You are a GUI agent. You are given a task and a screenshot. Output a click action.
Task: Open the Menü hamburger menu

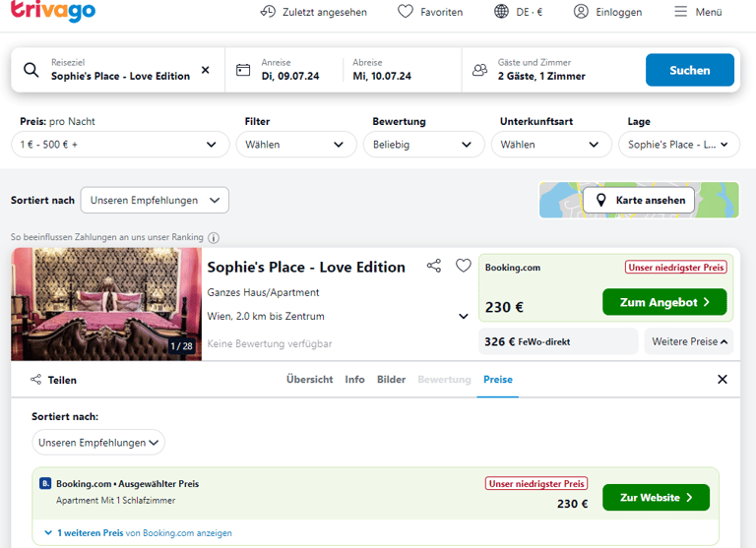698,12
